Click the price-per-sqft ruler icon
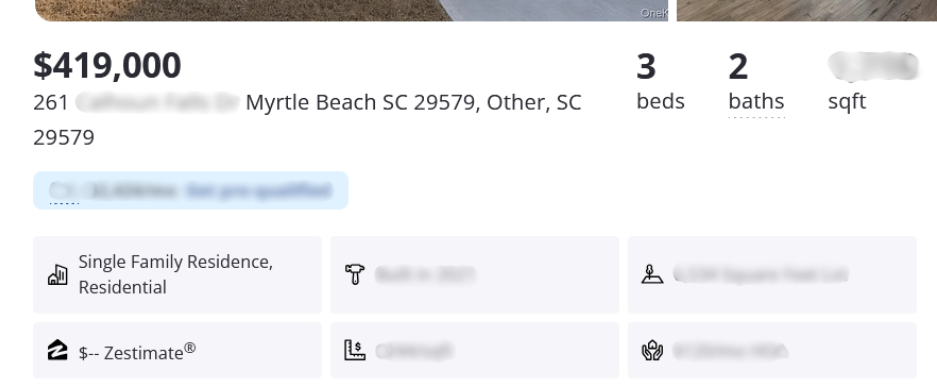The width and height of the screenshot is (937, 392). click(x=354, y=350)
